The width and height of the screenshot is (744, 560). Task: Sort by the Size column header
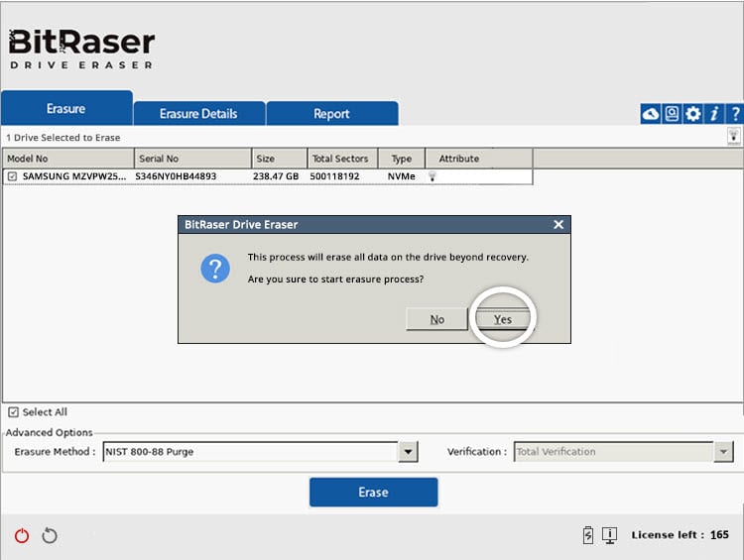pos(279,159)
